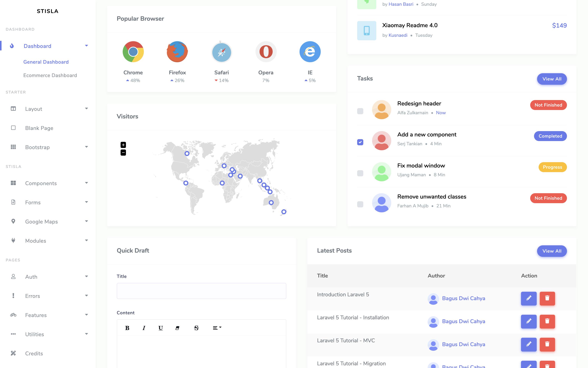588x368 pixels.
Task: Apply bold formatting in the editor
Action: pos(127,328)
